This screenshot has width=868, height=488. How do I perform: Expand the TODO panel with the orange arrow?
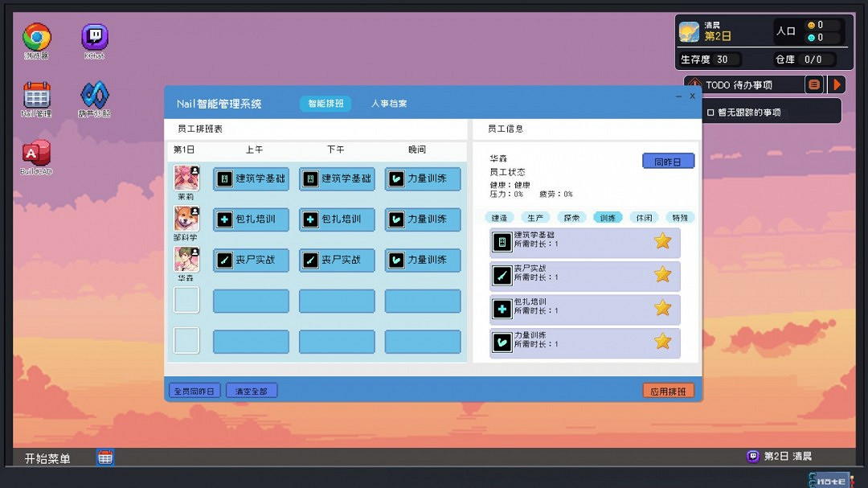tap(836, 84)
